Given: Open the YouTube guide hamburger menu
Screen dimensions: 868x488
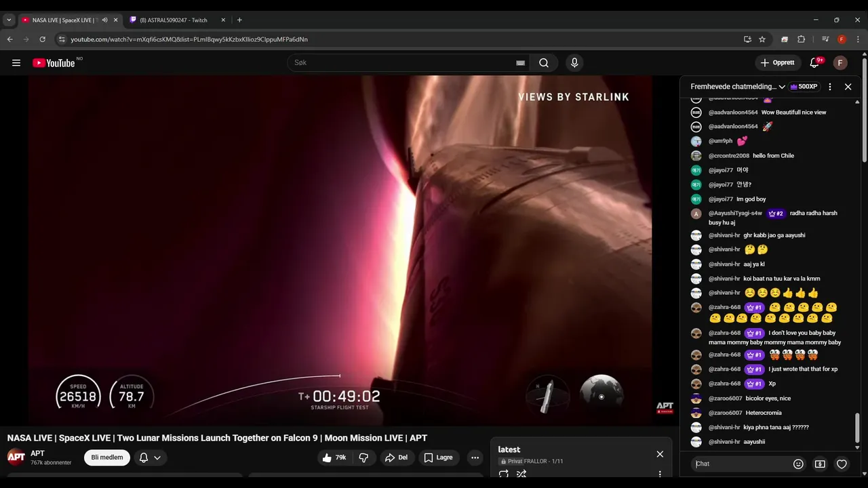Looking at the screenshot, I should coord(16,63).
